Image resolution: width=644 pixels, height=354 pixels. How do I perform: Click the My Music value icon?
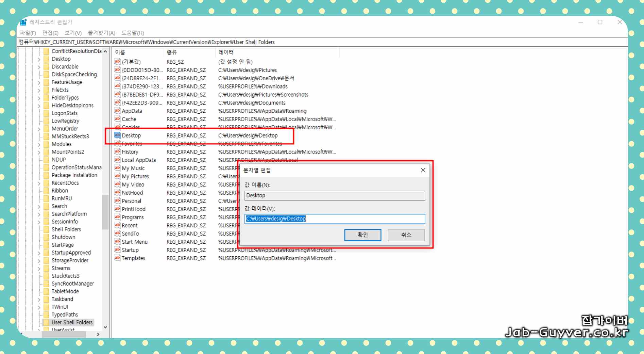point(117,168)
